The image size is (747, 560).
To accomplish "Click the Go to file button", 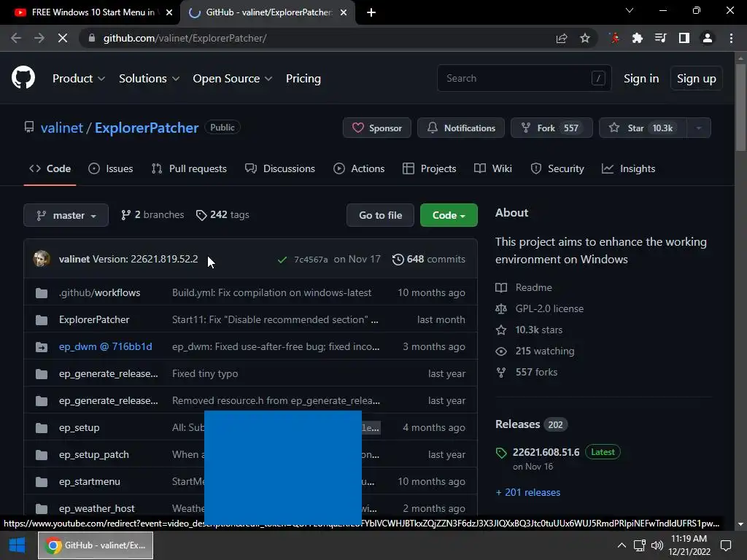I will pyautogui.click(x=380, y=215).
